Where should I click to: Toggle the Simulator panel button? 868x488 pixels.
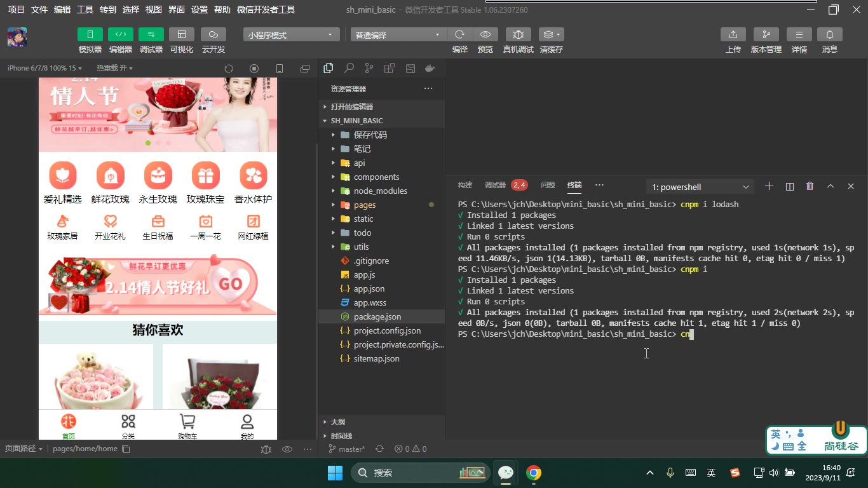90,34
